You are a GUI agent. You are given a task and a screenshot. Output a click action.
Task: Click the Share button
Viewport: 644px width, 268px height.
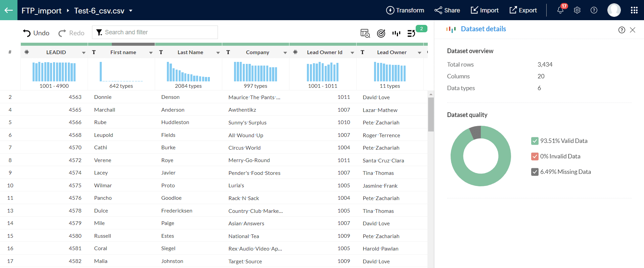pyautogui.click(x=447, y=10)
